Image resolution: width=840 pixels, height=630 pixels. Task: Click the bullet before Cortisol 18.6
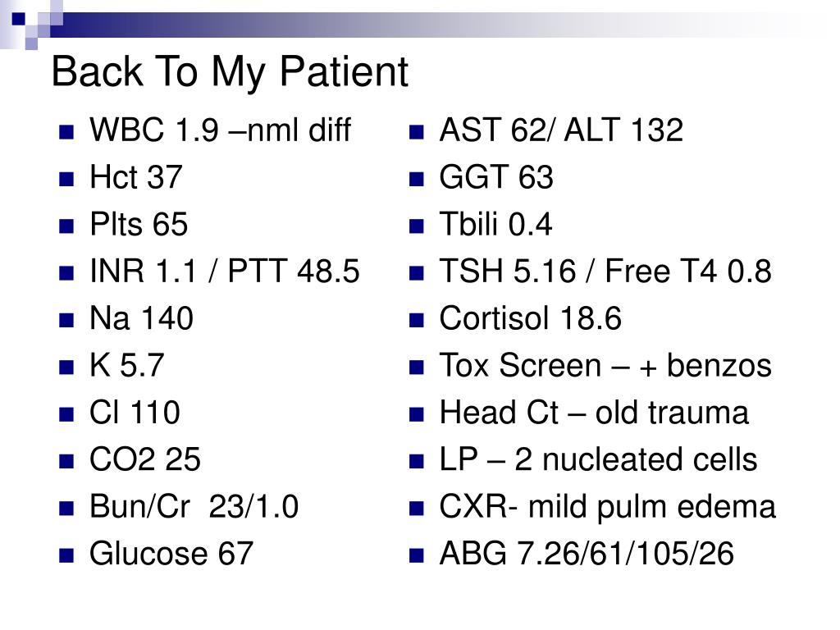click(416, 320)
